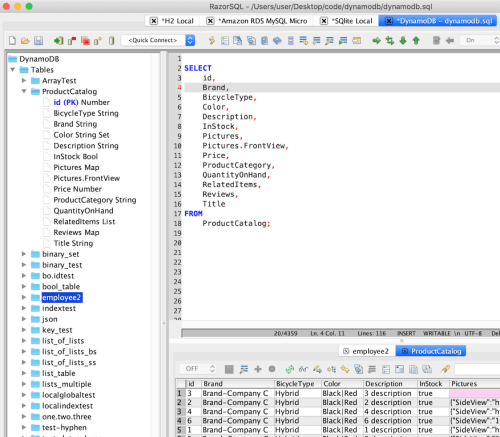500x437 pixels.
Task: Click the gray plus icon in results toolbar
Action: click(x=258, y=369)
